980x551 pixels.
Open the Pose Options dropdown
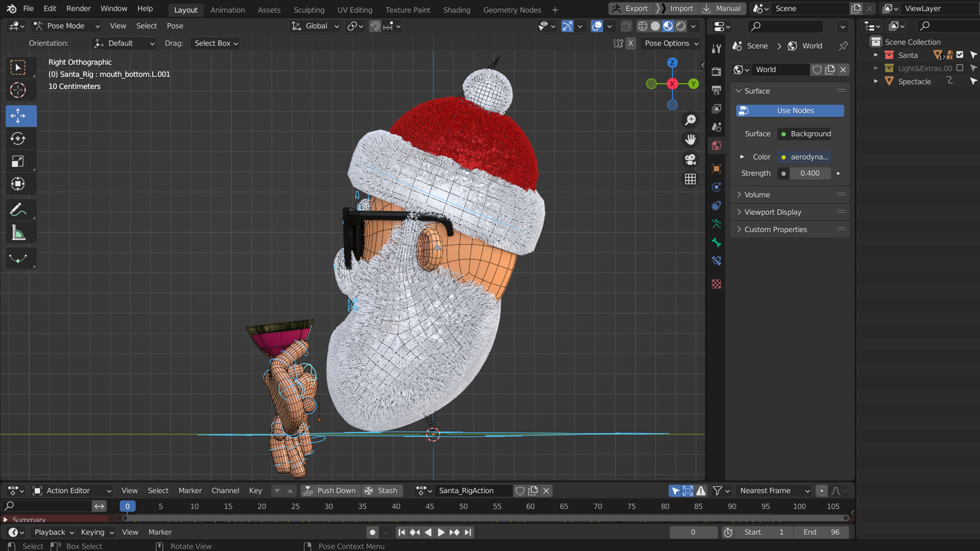pos(671,43)
